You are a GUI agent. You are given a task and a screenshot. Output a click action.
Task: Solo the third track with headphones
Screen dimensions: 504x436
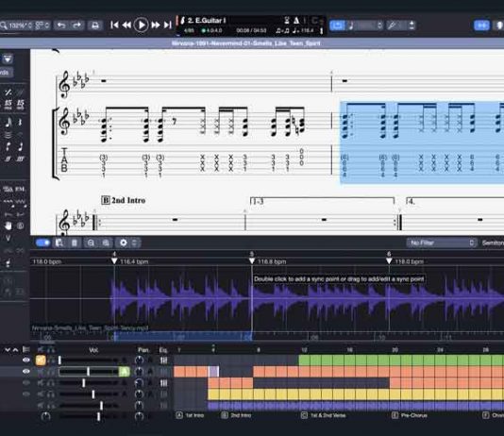point(51,383)
